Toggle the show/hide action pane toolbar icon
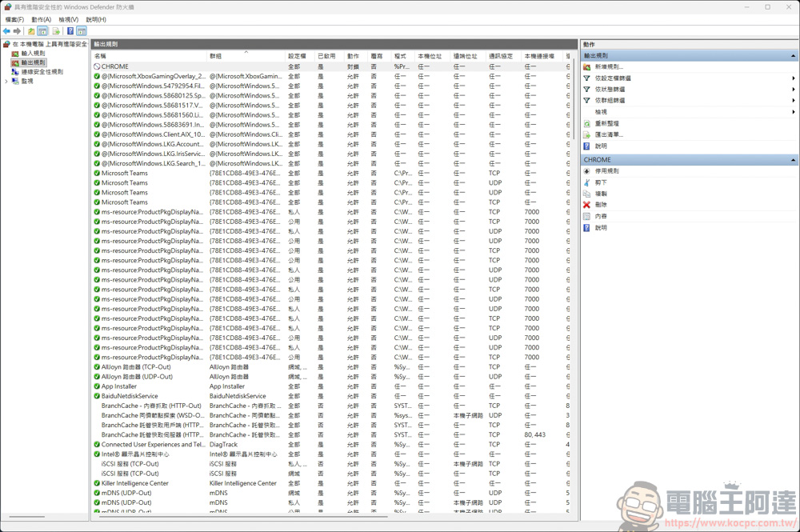The height and width of the screenshot is (532, 800). pyautogui.click(x=82, y=31)
